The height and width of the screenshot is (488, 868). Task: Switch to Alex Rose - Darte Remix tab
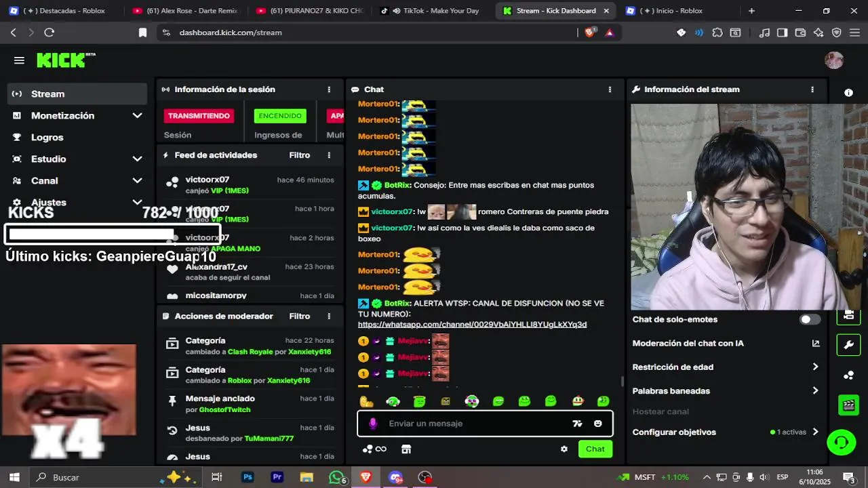[185, 11]
